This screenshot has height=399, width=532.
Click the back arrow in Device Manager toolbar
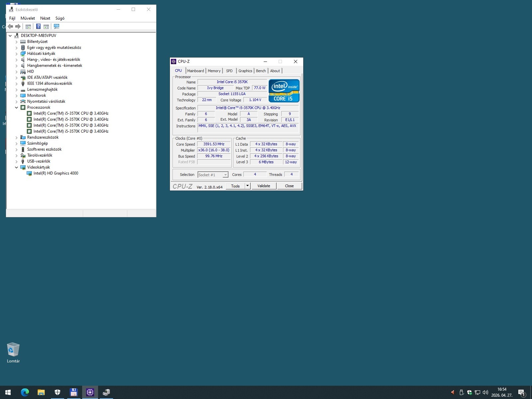[x=11, y=26]
